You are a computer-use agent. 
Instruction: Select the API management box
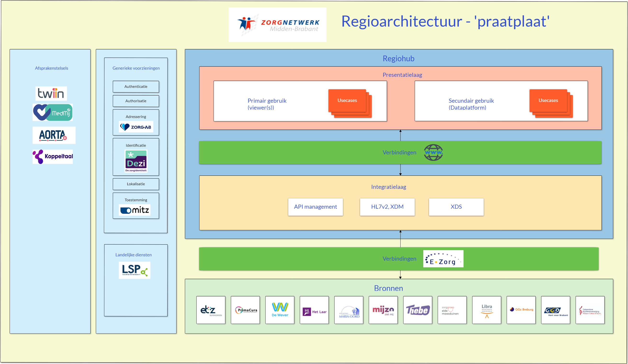coord(315,207)
